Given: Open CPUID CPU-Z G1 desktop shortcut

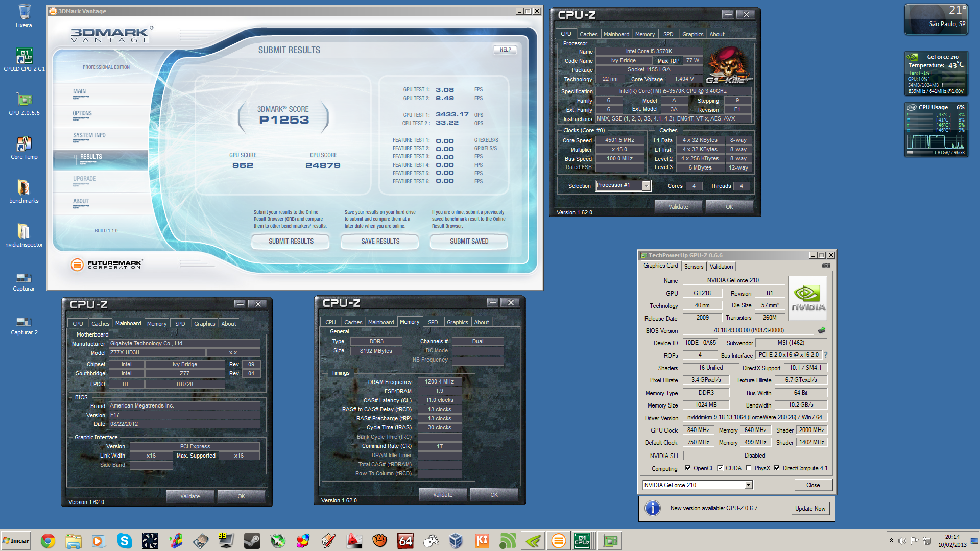Looking at the screenshot, I should (24, 60).
